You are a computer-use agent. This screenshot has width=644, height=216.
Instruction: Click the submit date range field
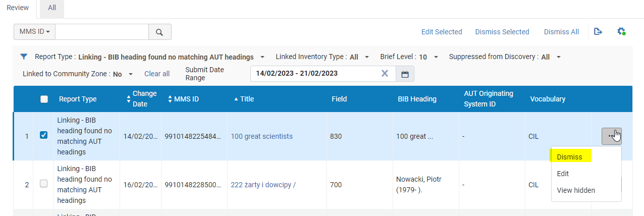point(323,74)
